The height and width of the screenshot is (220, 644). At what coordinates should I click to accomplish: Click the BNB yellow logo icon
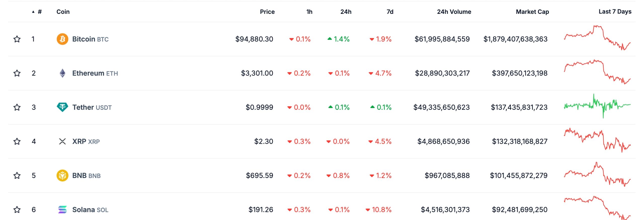coord(62,175)
